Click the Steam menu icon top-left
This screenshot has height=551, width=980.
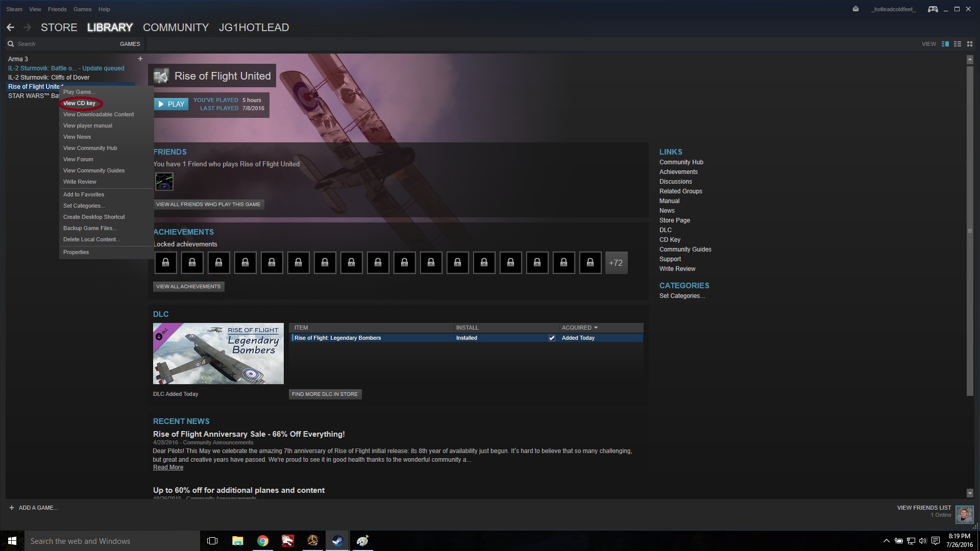point(14,9)
